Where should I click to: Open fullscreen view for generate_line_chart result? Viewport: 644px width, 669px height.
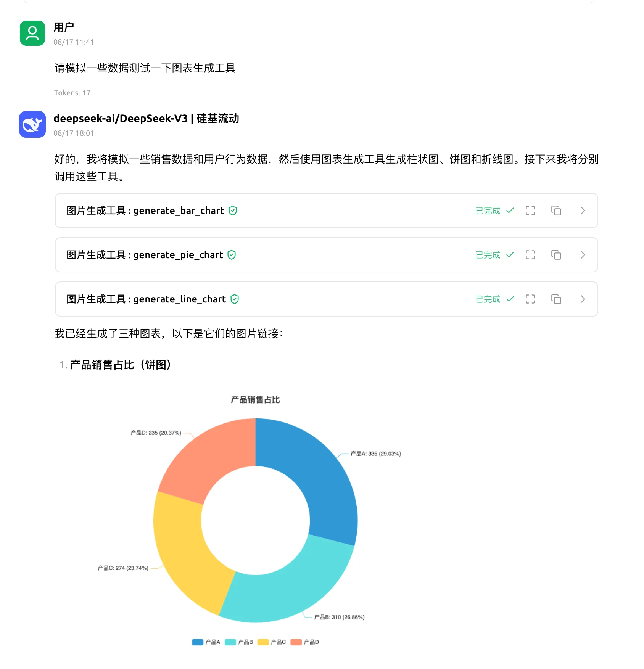[530, 299]
